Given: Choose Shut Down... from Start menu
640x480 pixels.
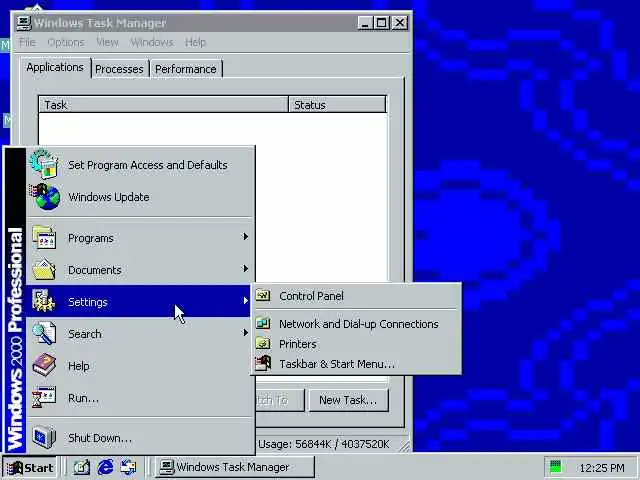Looking at the screenshot, I should coord(140,438).
